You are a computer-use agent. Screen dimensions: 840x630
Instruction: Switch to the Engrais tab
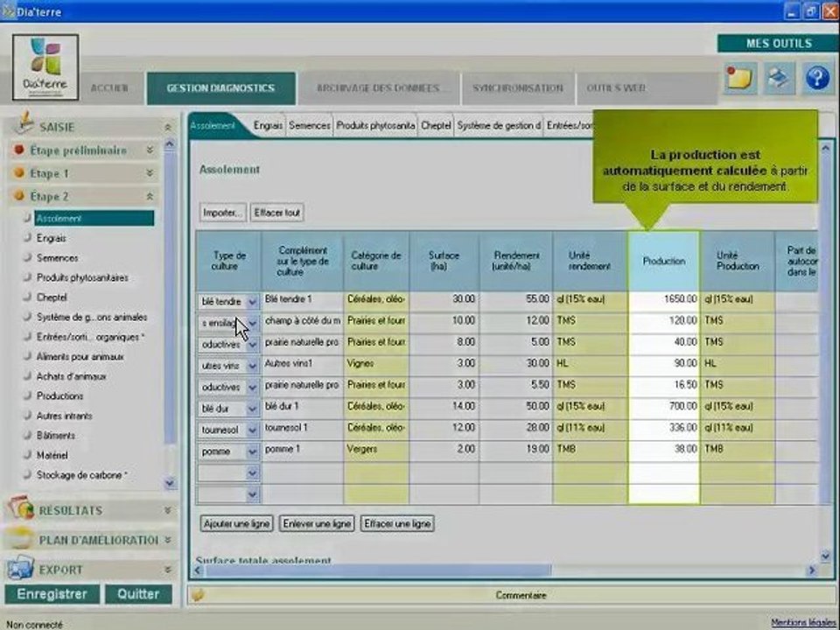pyautogui.click(x=268, y=125)
